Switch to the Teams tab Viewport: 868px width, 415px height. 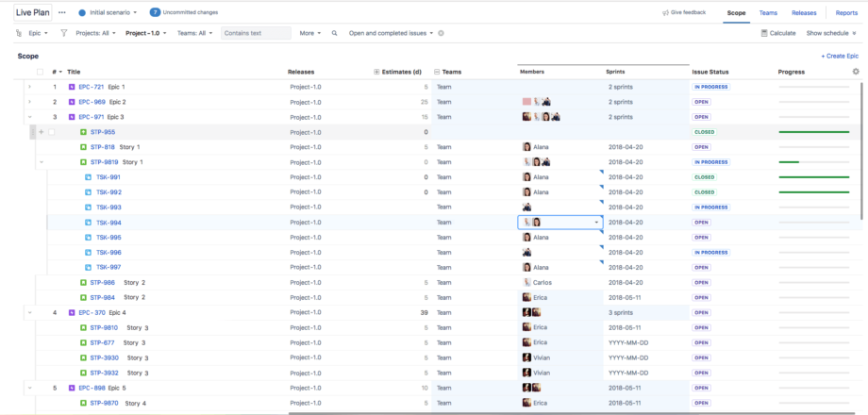coord(768,12)
